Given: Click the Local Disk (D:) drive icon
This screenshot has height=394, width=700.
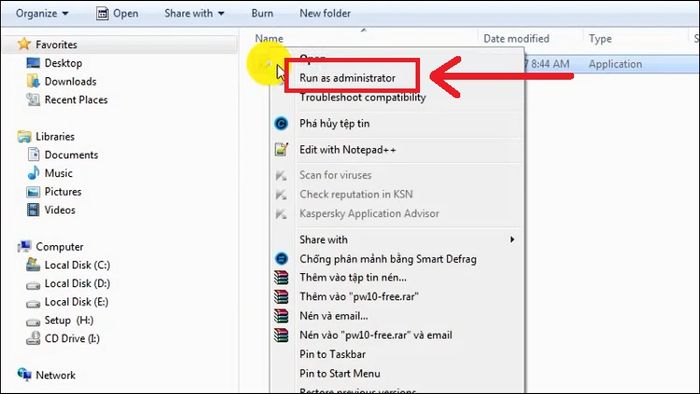Looking at the screenshot, I should (33, 285).
